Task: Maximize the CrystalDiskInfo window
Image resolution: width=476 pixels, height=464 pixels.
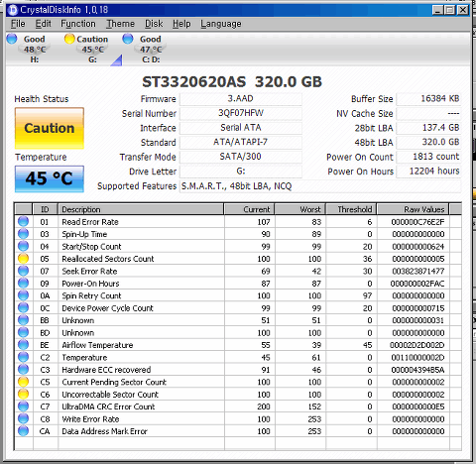Action: tap(449, 10)
